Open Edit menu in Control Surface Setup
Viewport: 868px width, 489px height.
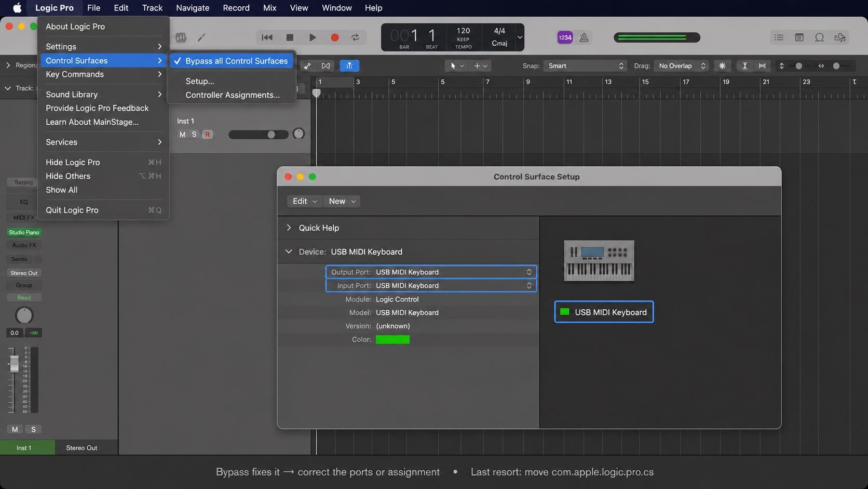tap(304, 201)
